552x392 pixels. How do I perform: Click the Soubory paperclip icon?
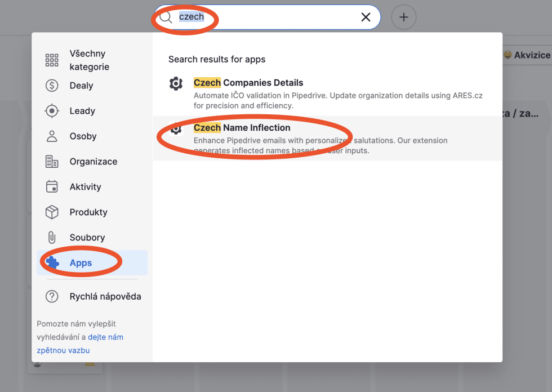52,238
